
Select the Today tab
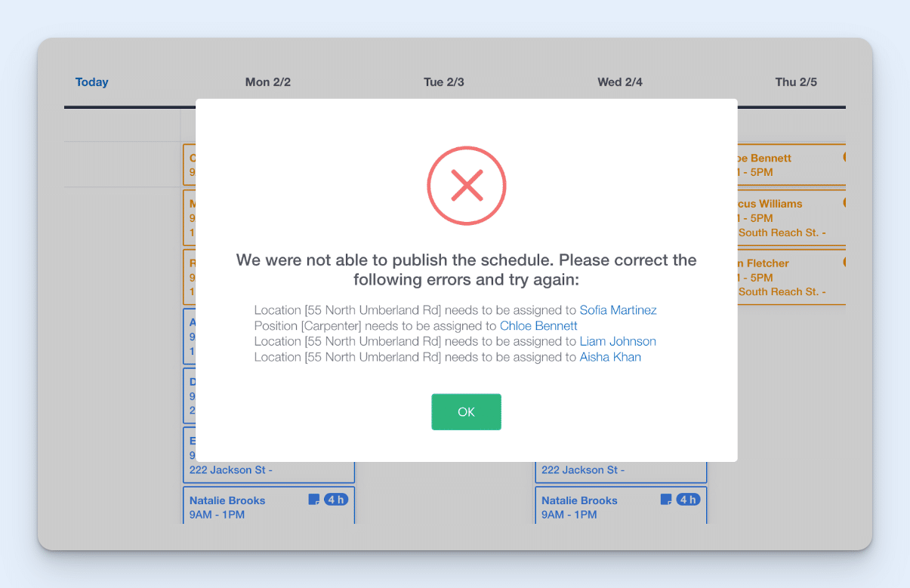(91, 82)
